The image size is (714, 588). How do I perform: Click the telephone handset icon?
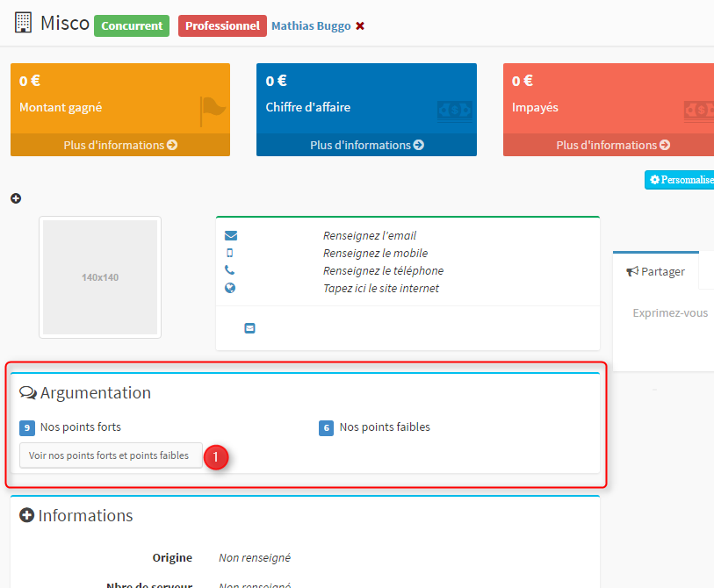(230, 270)
